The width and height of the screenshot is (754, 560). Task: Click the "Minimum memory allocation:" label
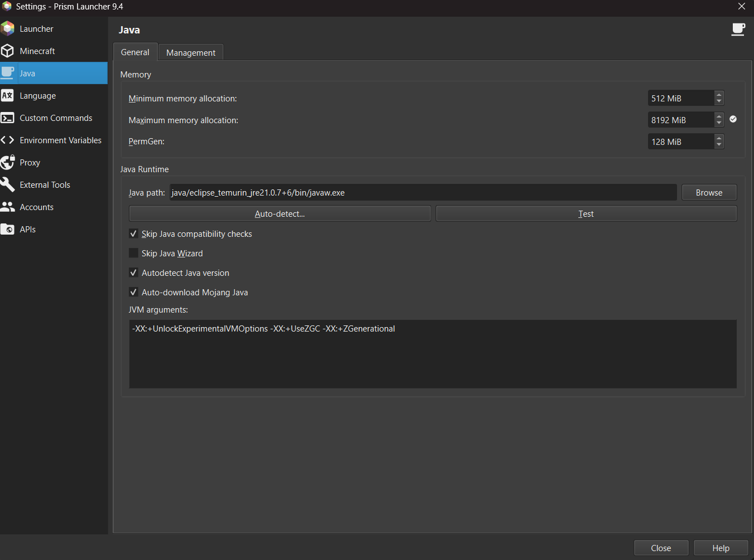183,99
